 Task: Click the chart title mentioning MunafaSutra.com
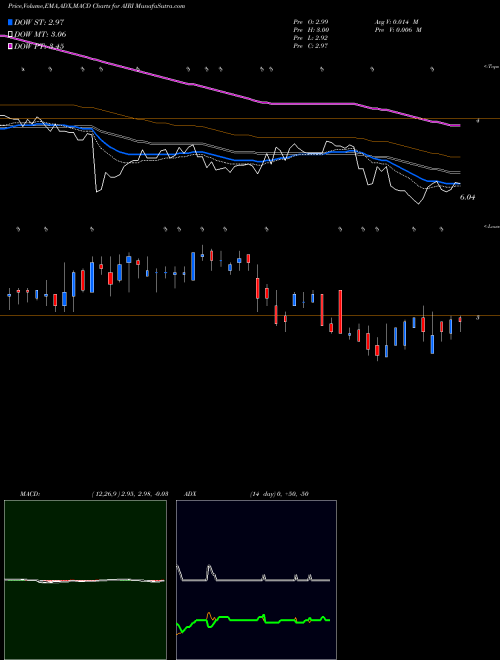pos(96,6)
